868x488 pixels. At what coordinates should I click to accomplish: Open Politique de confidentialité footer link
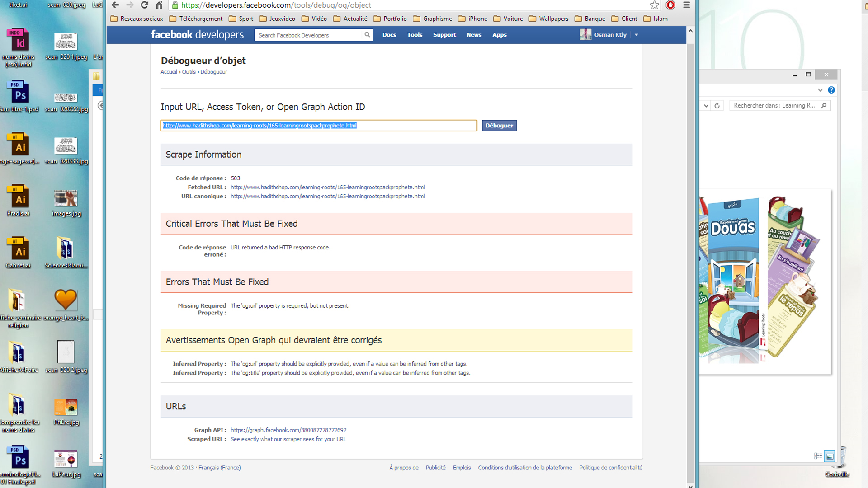pos(611,468)
